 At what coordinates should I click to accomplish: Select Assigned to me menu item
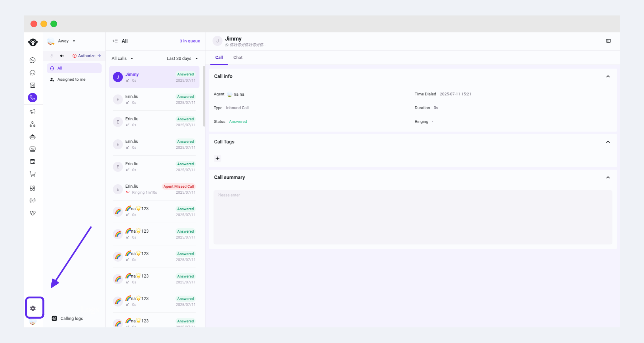[x=71, y=80]
